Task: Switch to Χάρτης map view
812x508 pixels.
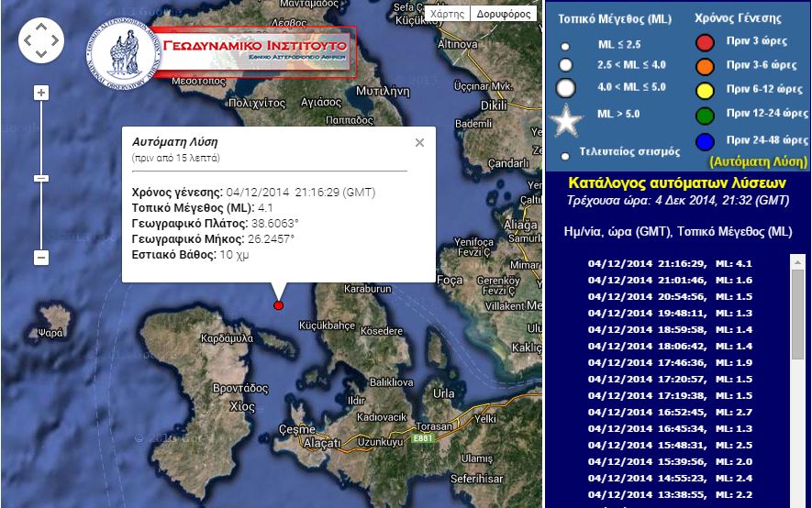Action: (x=447, y=14)
